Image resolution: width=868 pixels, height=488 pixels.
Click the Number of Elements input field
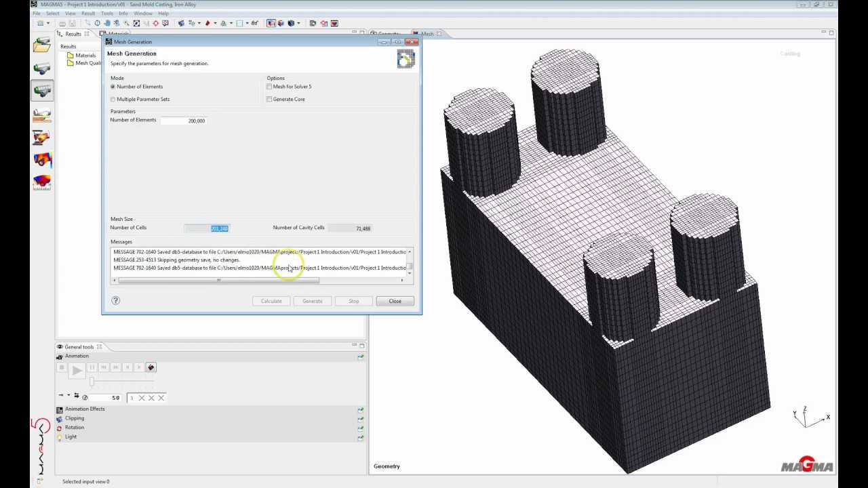click(x=183, y=121)
